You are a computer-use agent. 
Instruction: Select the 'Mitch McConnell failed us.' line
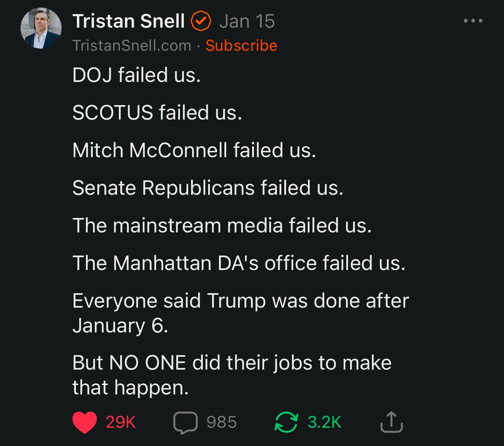[194, 150]
